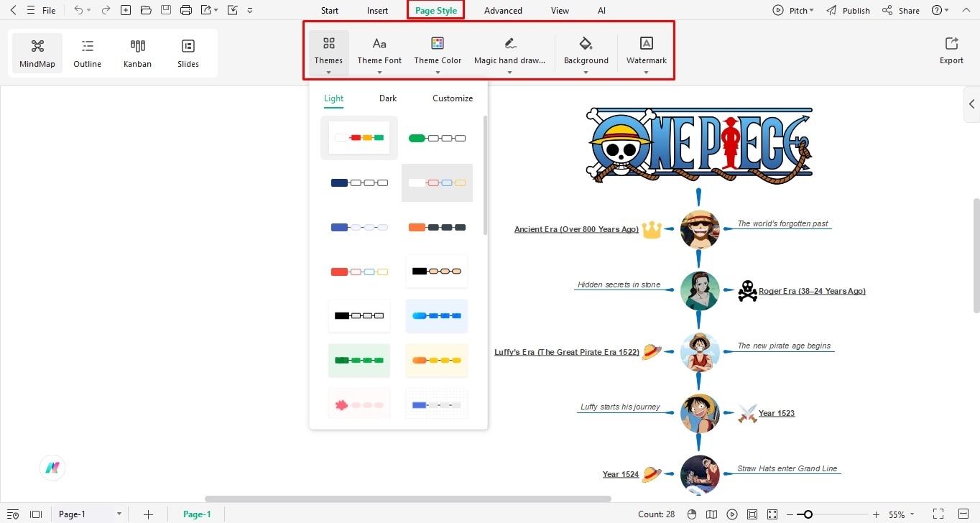Switch to Slides view mode

188,53
